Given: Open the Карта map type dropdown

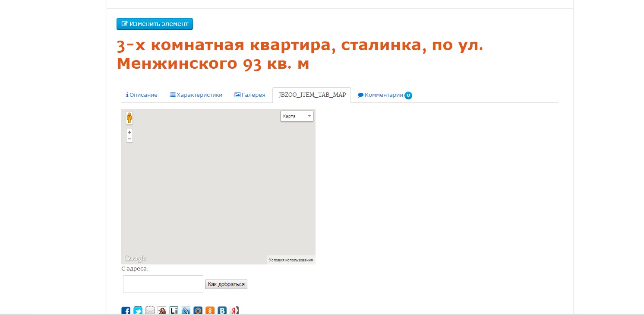Looking at the screenshot, I should (297, 116).
